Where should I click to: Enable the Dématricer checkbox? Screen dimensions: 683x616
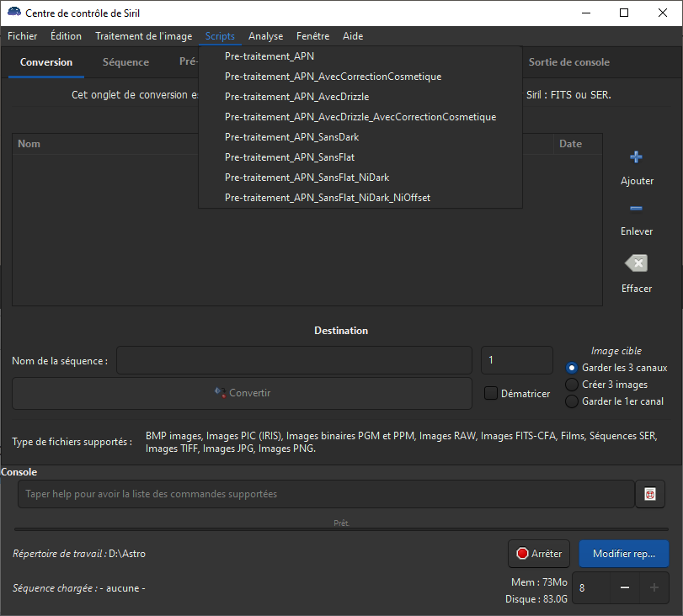(x=491, y=393)
